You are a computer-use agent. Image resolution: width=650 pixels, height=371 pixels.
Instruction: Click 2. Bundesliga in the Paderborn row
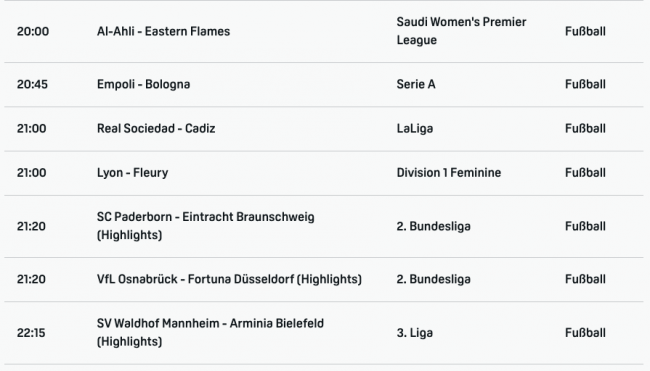[433, 226]
